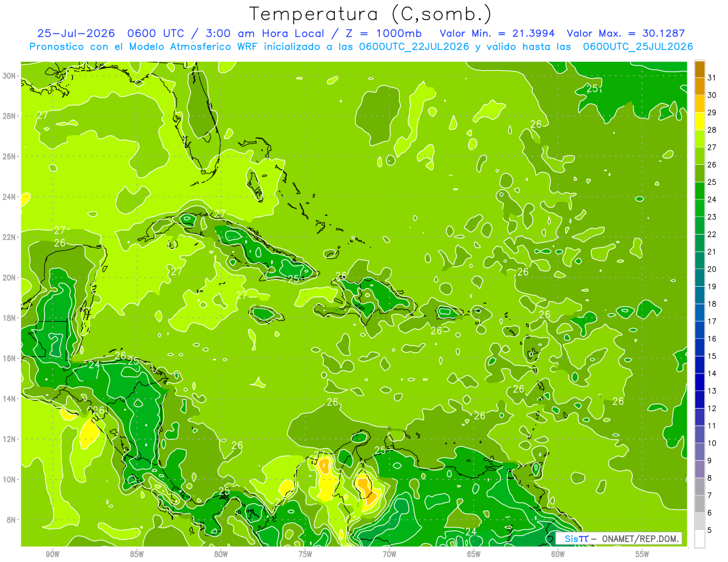Click color scale label "23"
The height and width of the screenshot is (562, 728).
coord(712,216)
